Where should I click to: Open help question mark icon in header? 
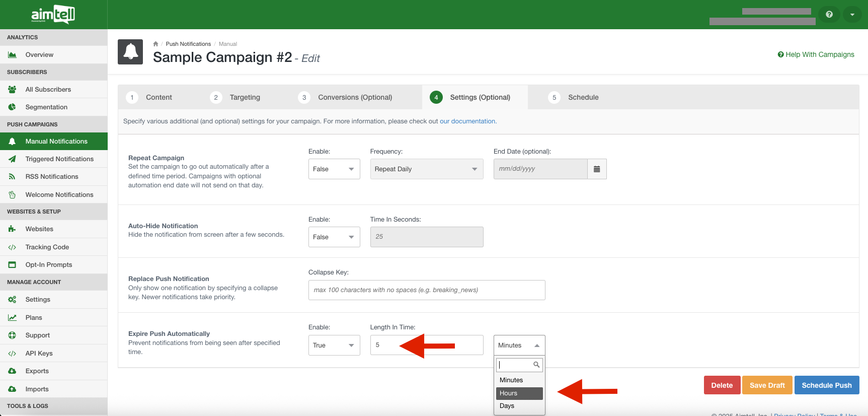[829, 15]
